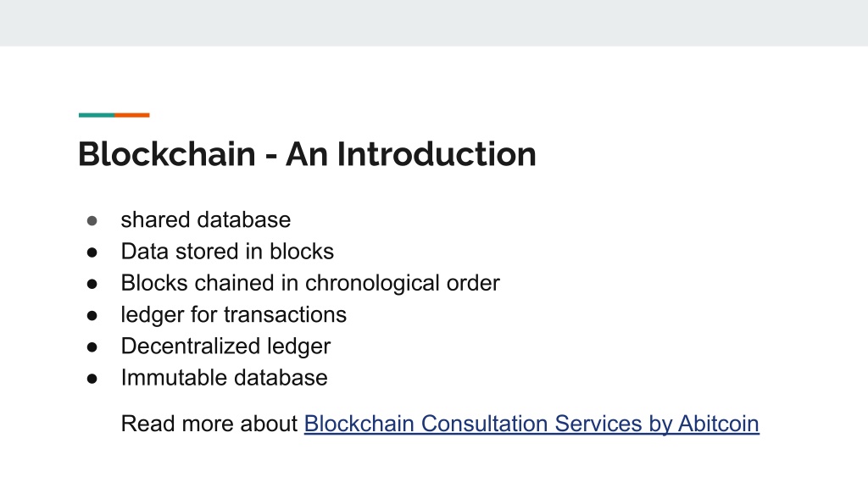Click the gray bullet dot beside 'shared database'

coord(92,221)
